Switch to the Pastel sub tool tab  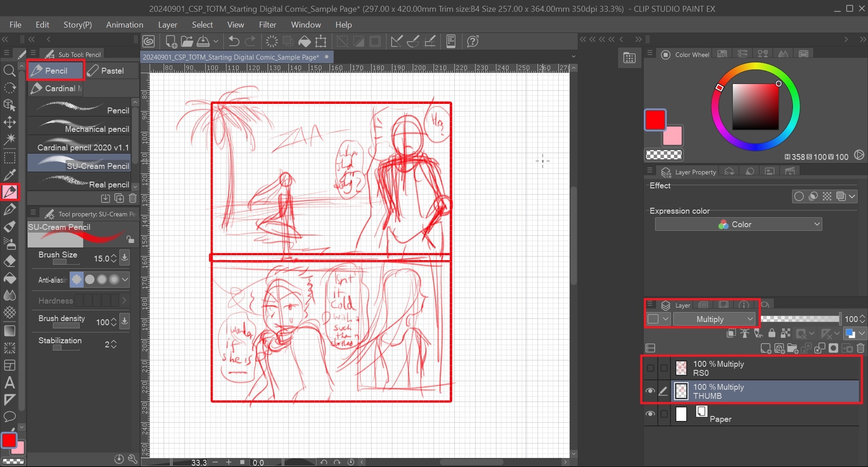(112, 71)
